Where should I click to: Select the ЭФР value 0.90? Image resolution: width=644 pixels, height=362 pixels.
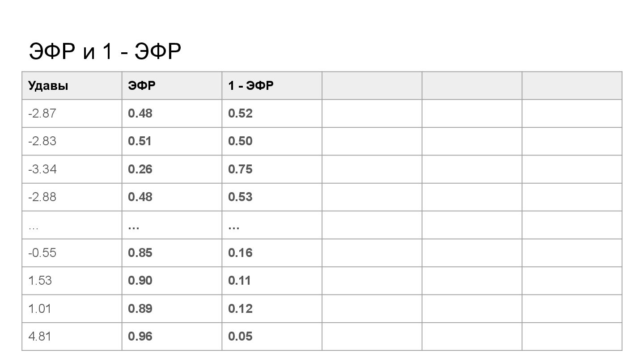click(x=140, y=281)
